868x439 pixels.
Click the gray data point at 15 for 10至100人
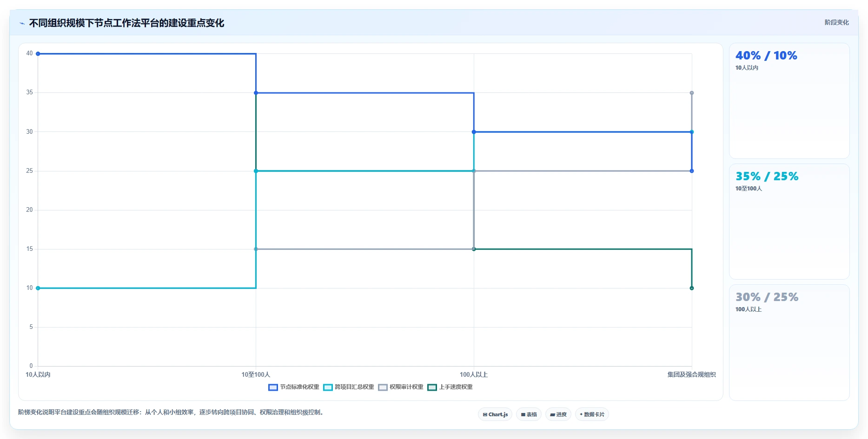256,249
